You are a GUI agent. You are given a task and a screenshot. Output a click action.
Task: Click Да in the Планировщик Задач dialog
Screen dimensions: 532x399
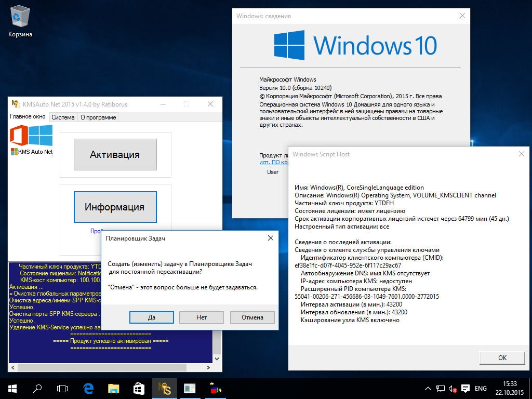(x=151, y=317)
